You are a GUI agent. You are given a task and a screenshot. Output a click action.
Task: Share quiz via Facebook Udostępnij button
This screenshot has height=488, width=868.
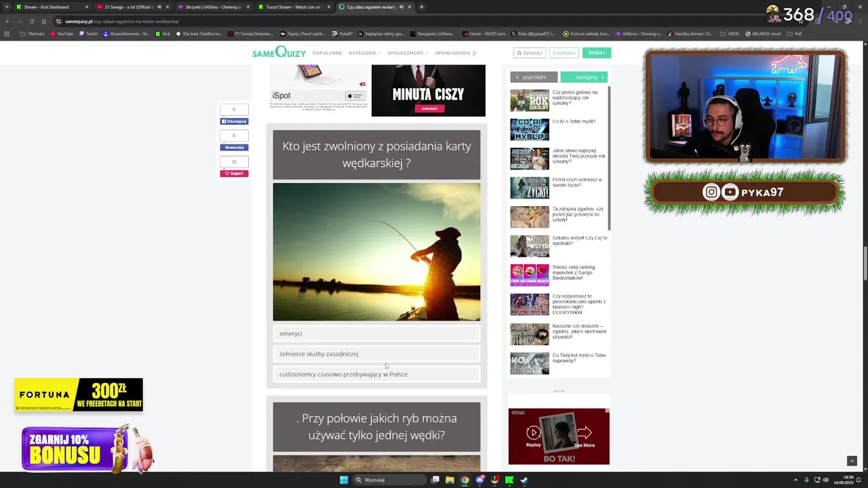tap(234, 121)
